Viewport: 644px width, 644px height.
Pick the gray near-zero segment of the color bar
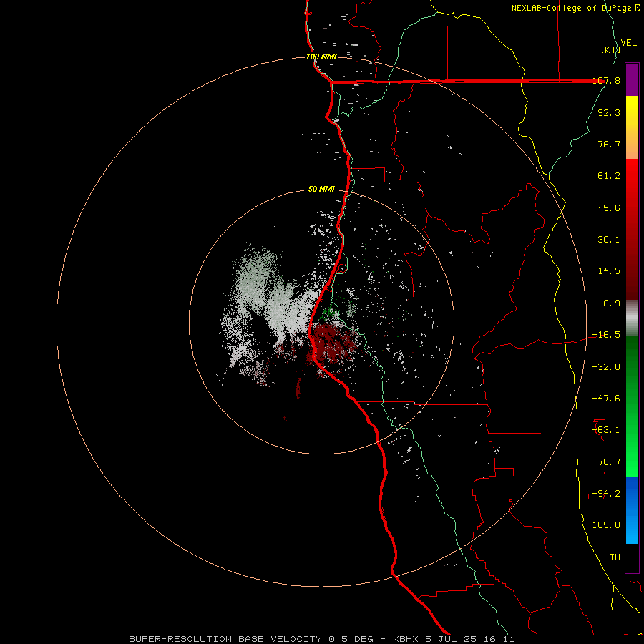pos(632,318)
